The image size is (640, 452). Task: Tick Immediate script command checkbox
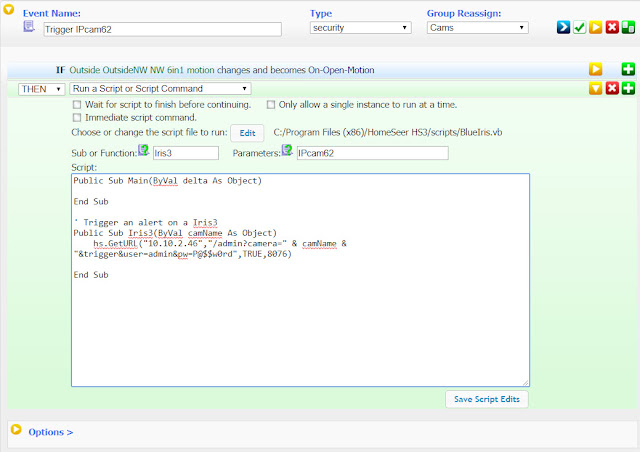(x=77, y=118)
